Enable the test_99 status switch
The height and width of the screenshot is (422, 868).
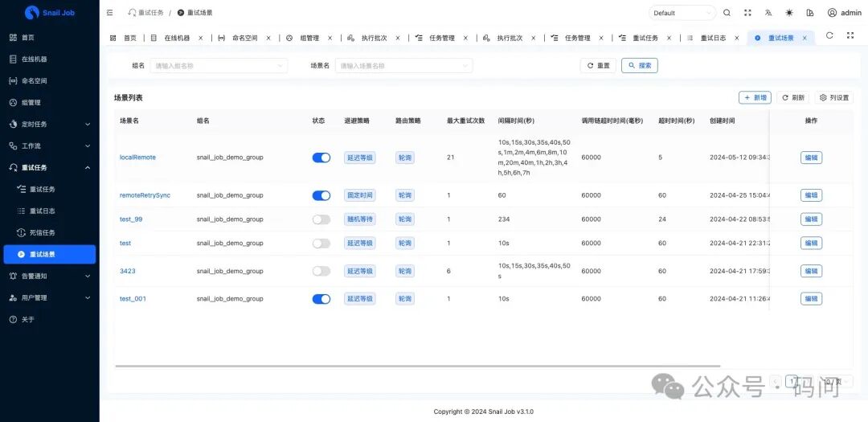click(x=321, y=219)
